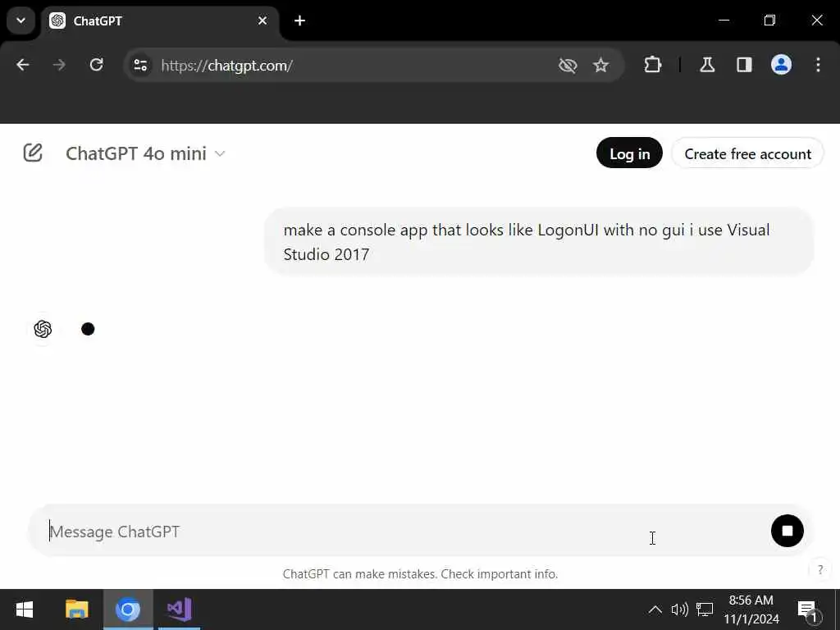Screen dimensions: 840x630
Task: Start a new chat with pencil icon
Action: tap(33, 153)
